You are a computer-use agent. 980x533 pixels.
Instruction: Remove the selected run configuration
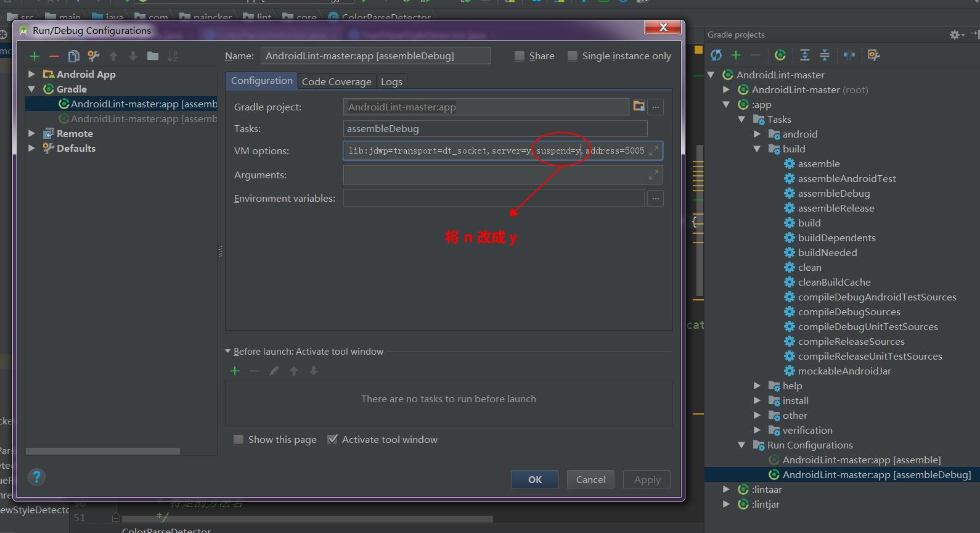pos(54,56)
